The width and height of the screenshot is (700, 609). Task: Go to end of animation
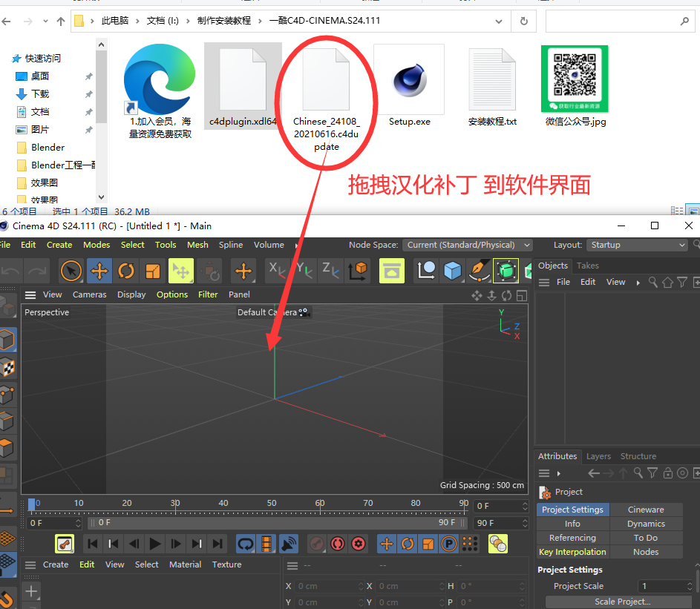[x=217, y=544]
